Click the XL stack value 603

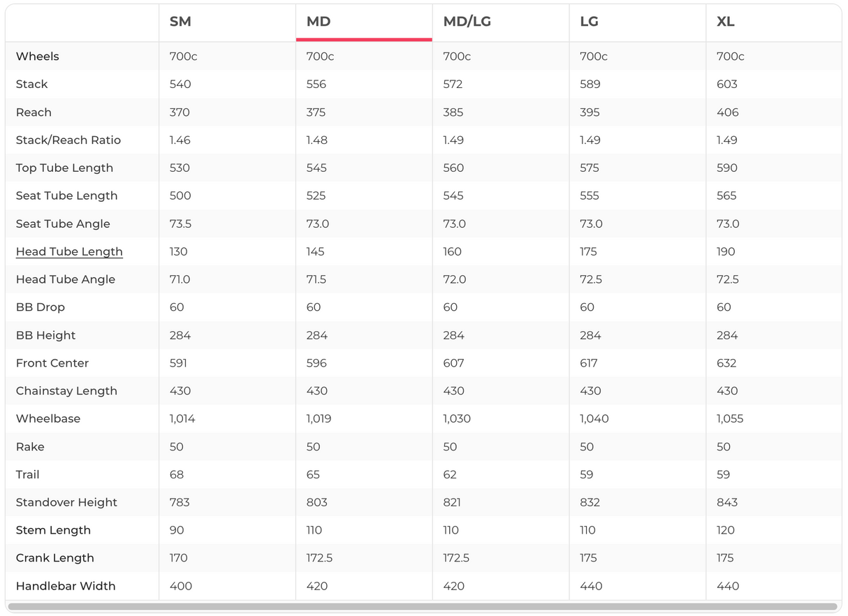(x=726, y=84)
